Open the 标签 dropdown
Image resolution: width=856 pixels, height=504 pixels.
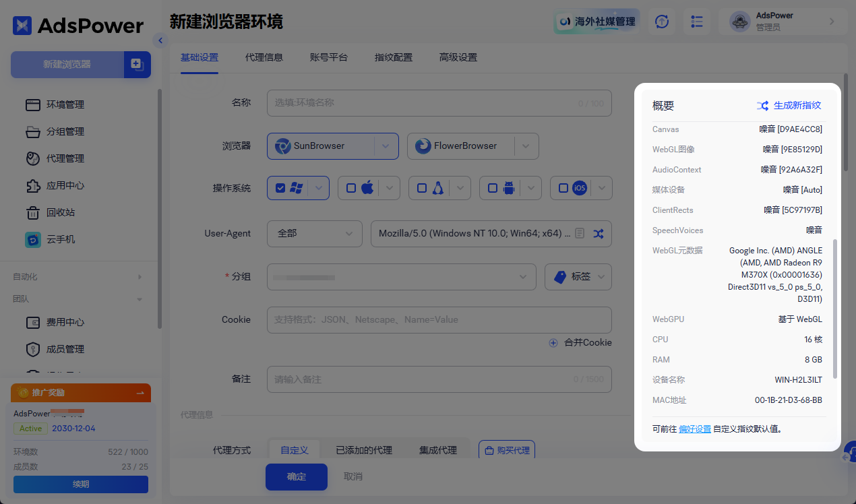click(x=578, y=276)
